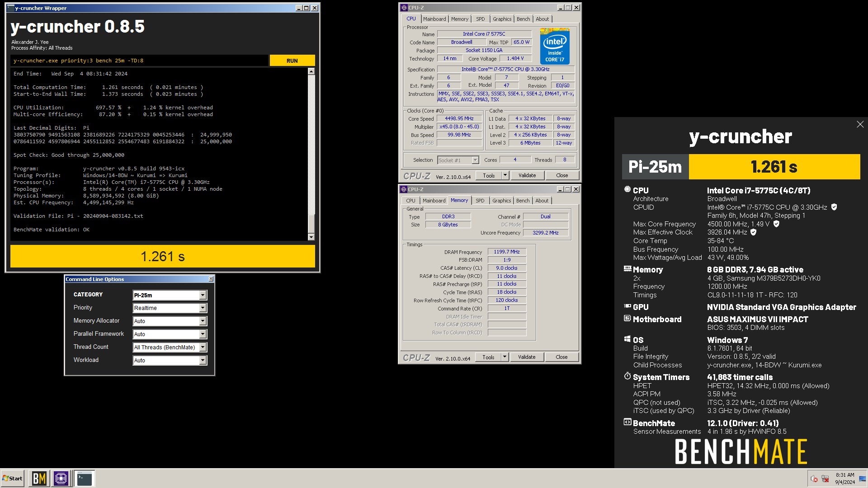Select Mainboard tab in bottom CPU-Z window
The width and height of the screenshot is (868, 488).
tap(434, 201)
